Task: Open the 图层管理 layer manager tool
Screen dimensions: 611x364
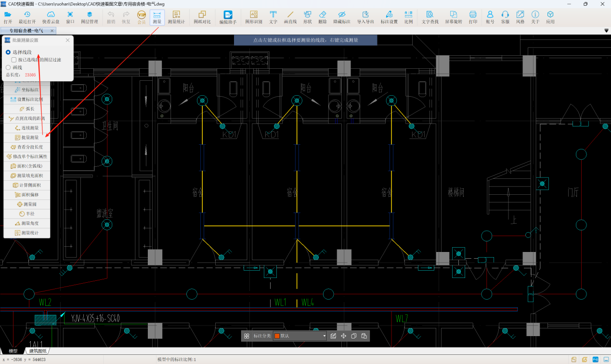Action: 89,17
